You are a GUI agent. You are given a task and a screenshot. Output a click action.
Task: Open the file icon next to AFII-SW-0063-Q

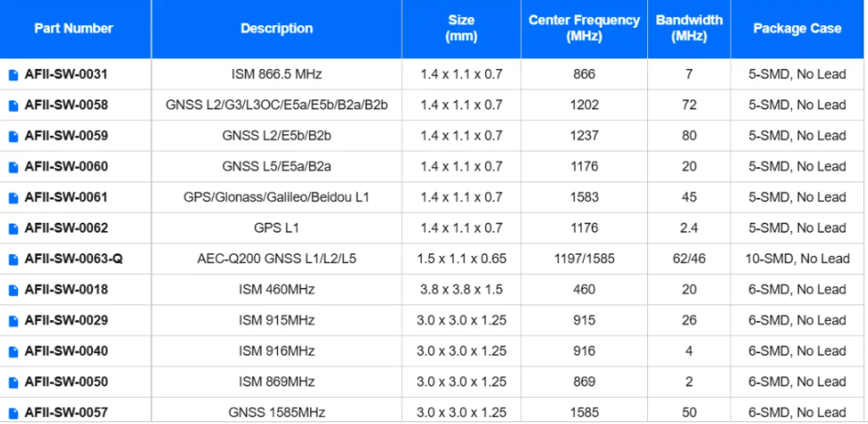[13, 259]
